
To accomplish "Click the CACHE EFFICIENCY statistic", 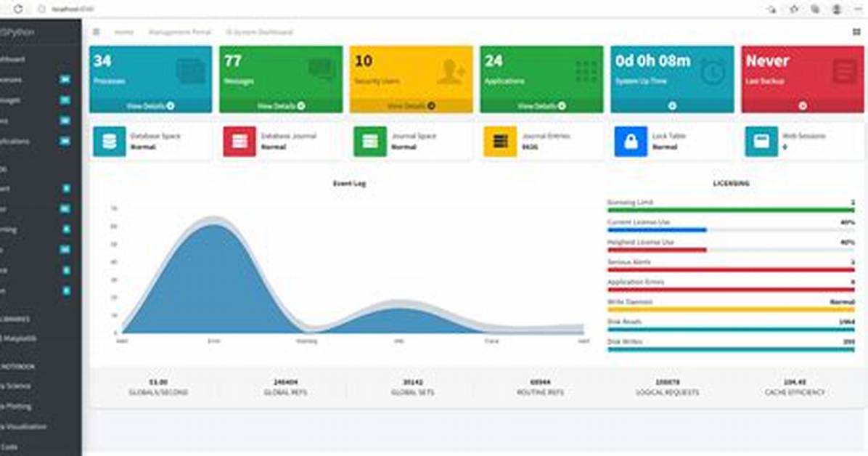I will 795,387.
